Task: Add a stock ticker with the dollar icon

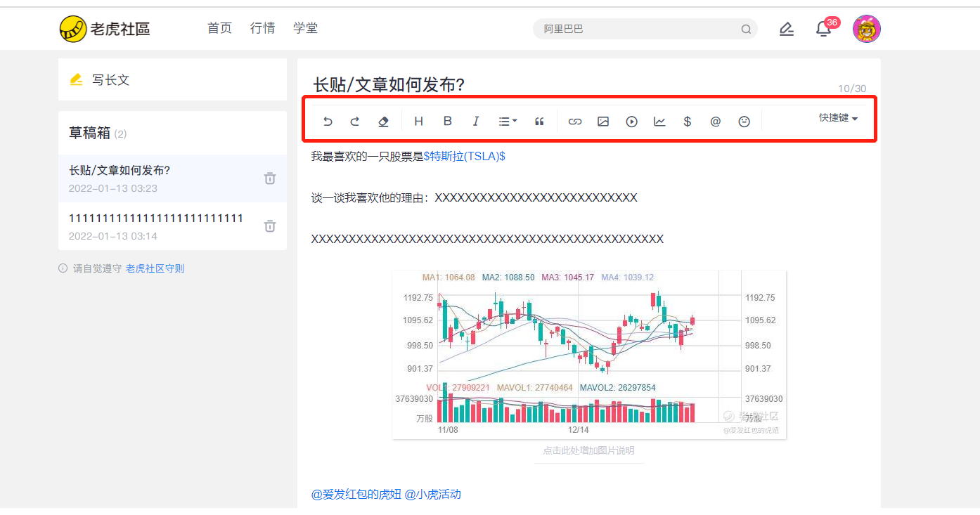Action: (x=688, y=122)
